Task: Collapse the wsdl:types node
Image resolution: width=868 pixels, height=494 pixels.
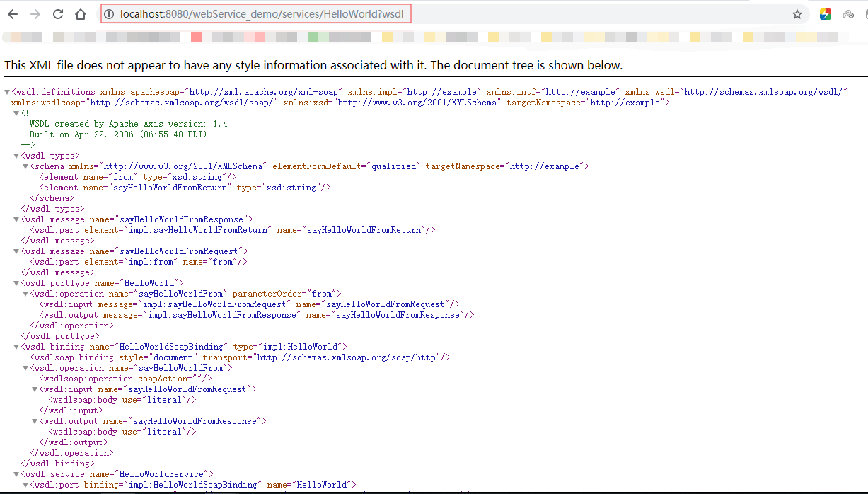Action: 16,156
